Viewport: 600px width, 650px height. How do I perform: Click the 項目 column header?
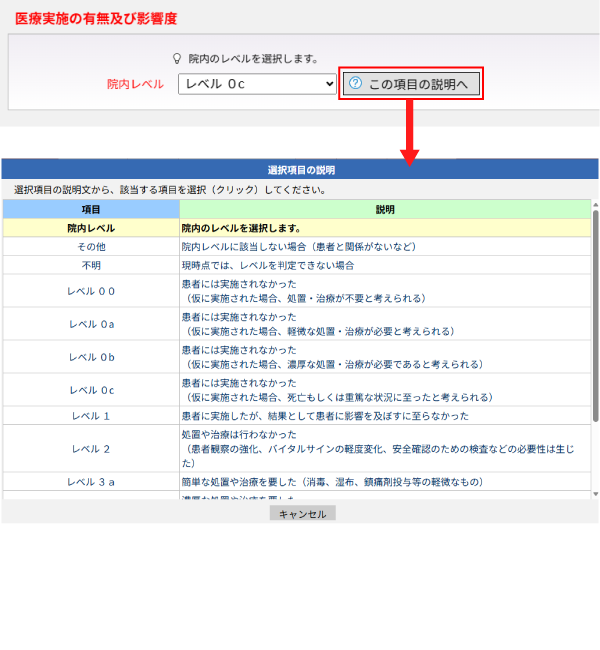pos(91,210)
